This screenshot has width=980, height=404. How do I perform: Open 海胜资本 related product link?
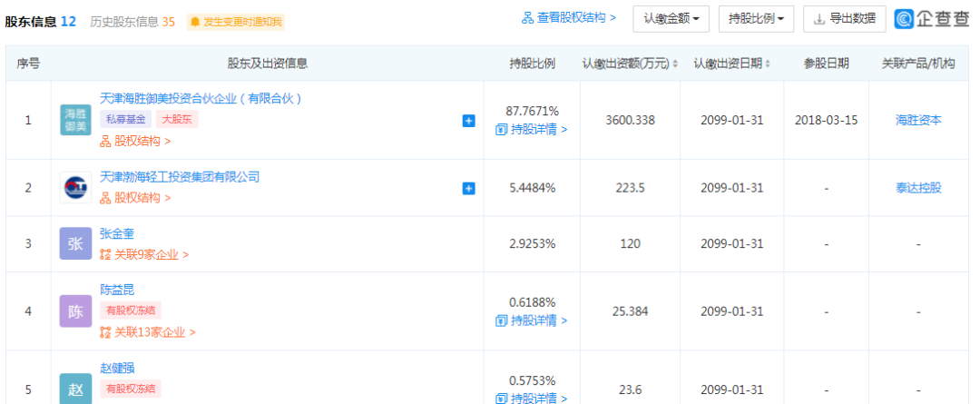(x=918, y=120)
